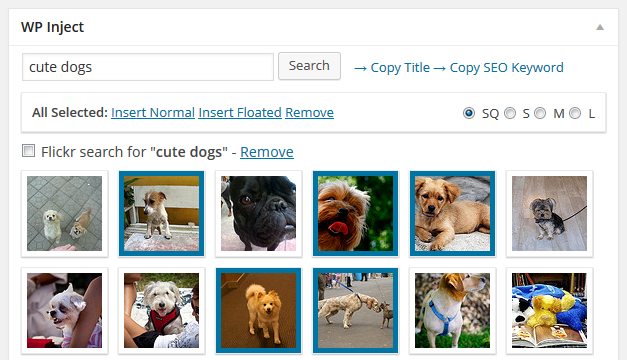Tick the Flickr search for cute dogs checkbox
The width and height of the screenshot is (627, 360).
(28, 151)
